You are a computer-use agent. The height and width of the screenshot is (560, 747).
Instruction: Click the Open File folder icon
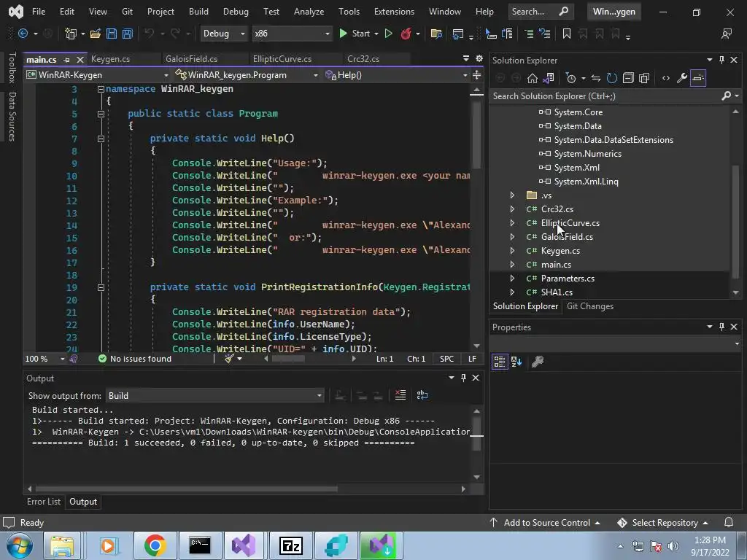point(96,34)
